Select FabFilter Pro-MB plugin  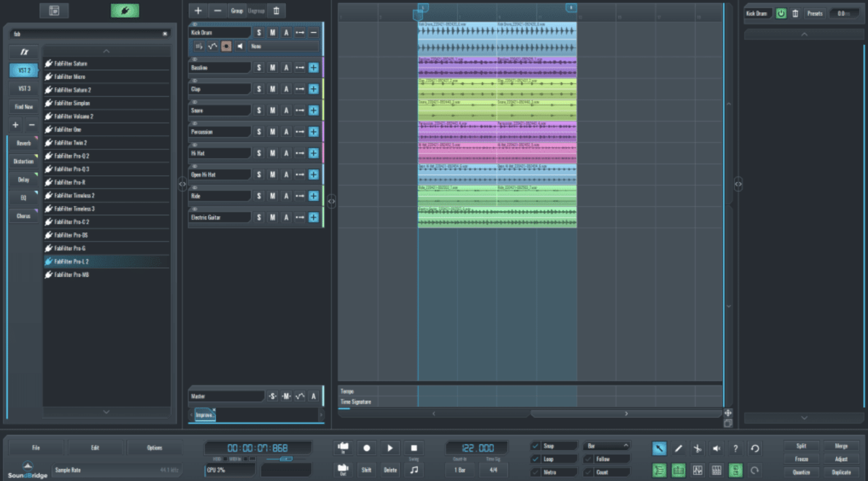[x=106, y=275]
